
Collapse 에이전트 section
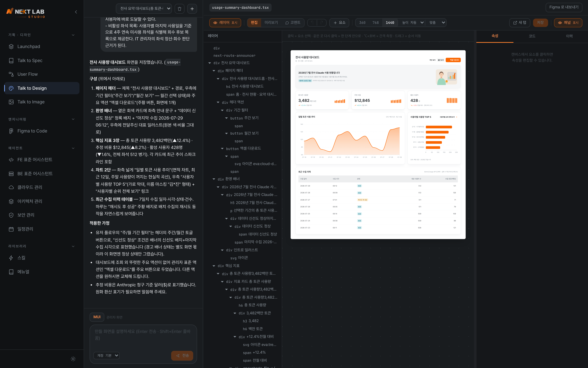41,148
